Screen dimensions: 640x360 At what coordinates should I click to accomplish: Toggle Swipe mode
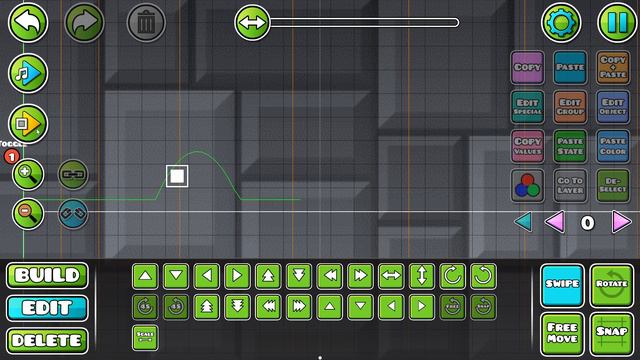click(x=562, y=285)
